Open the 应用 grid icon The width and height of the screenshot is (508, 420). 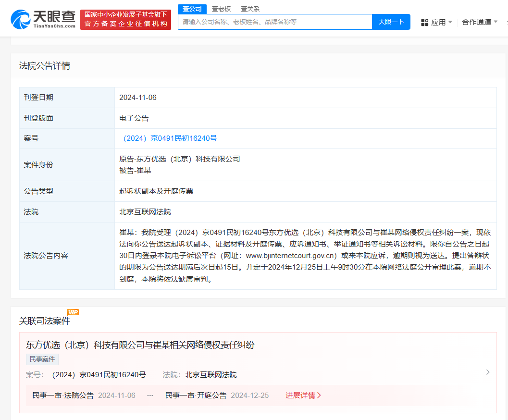(424, 22)
